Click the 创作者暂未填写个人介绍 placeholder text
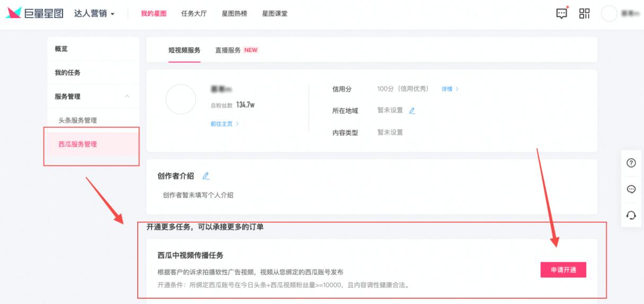Viewport: 644px width, 304px height. [x=198, y=195]
